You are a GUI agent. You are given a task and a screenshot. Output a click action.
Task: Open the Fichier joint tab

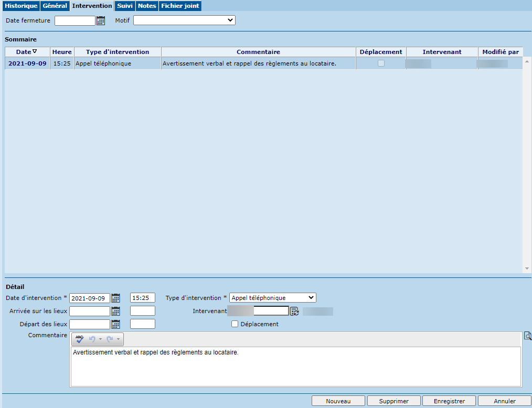point(180,6)
